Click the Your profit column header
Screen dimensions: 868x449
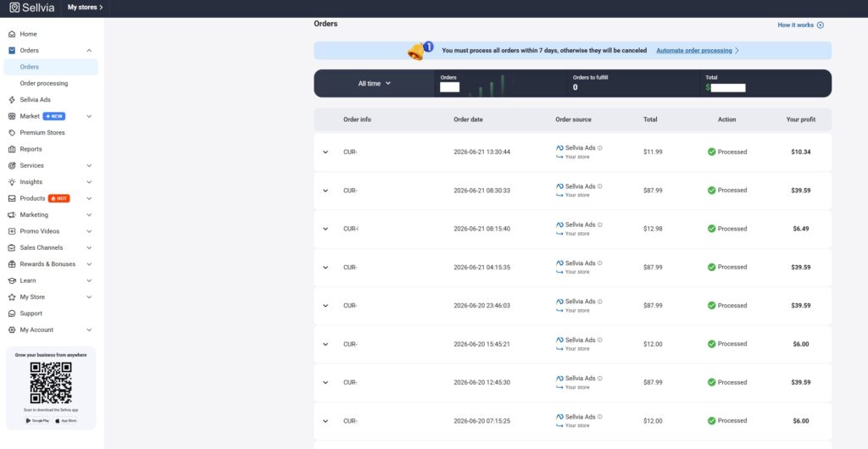point(800,119)
